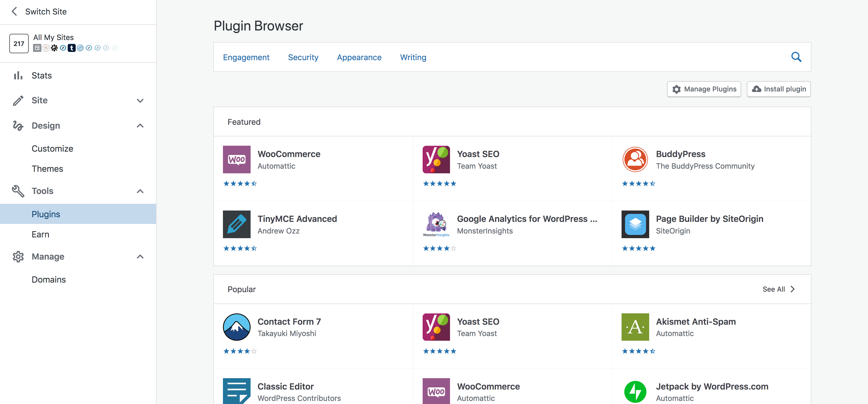Switch to the Security category tab

(x=303, y=57)
